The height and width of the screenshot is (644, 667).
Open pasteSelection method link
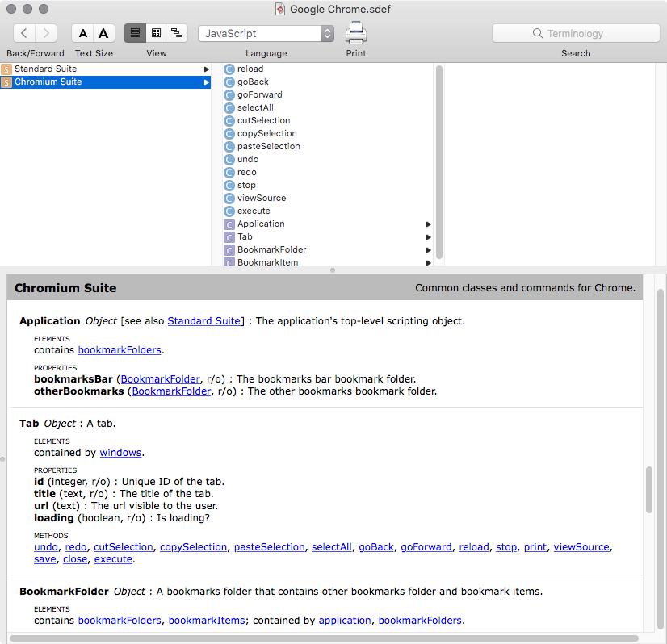pyautogui.click(x=270, y=547)
